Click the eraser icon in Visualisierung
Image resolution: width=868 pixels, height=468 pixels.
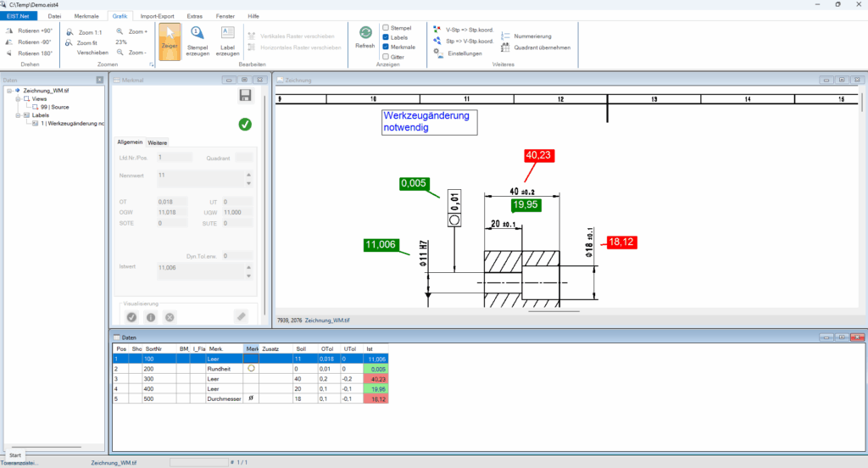[x=241, y=317]
